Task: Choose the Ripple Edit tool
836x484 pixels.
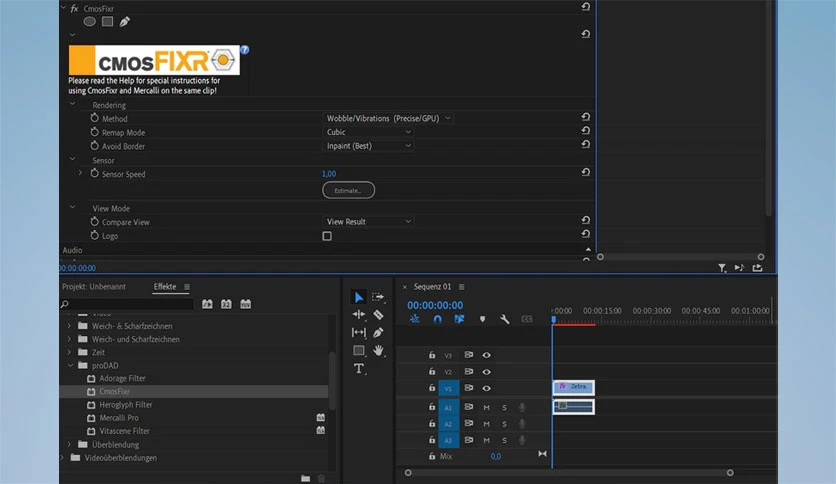Action: 359,314
